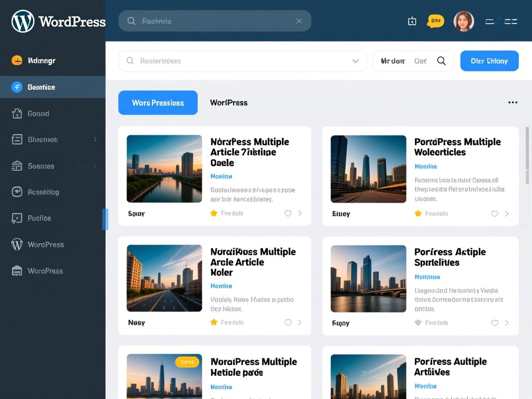The image size is (532, 399).
Task: Open the yellow chat notification icon
Action: tap(435, 21)
